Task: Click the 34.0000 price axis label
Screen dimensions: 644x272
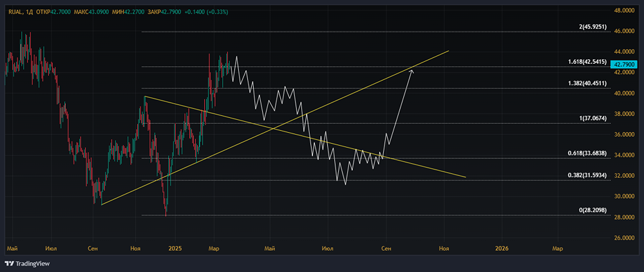Action: coord(623,155)
